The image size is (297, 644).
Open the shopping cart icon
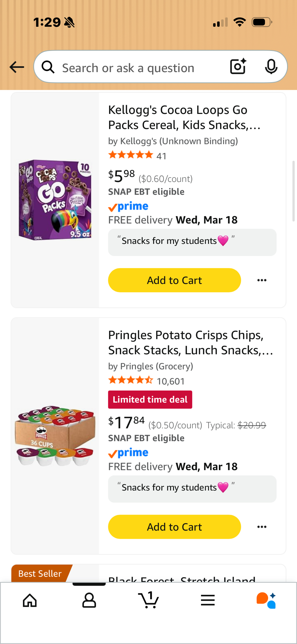(148, 600)
